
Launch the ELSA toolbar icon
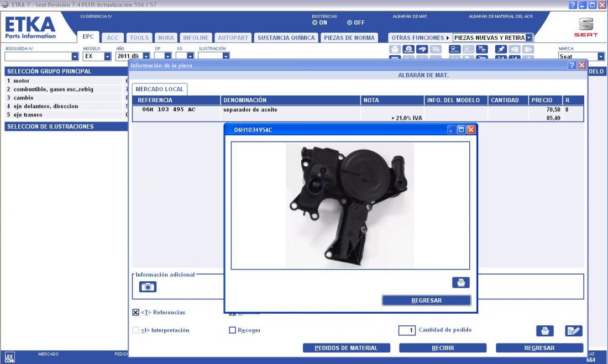coord(454,49)
